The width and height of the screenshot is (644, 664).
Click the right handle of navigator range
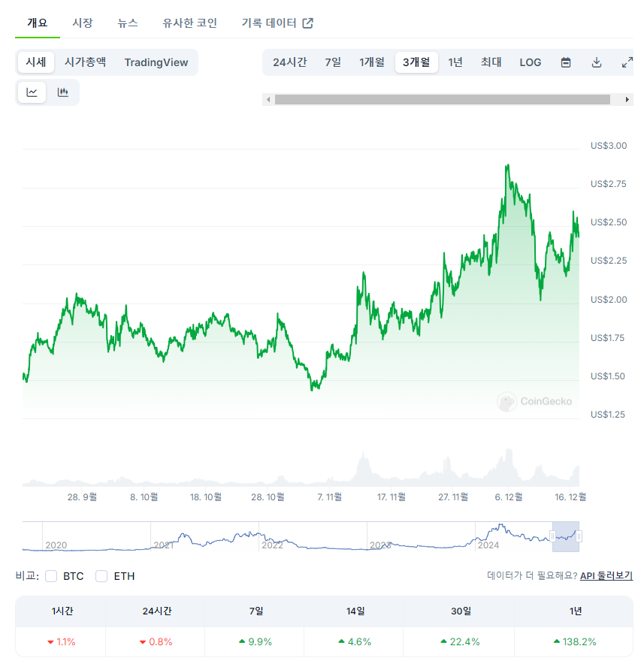pos(579,536)
